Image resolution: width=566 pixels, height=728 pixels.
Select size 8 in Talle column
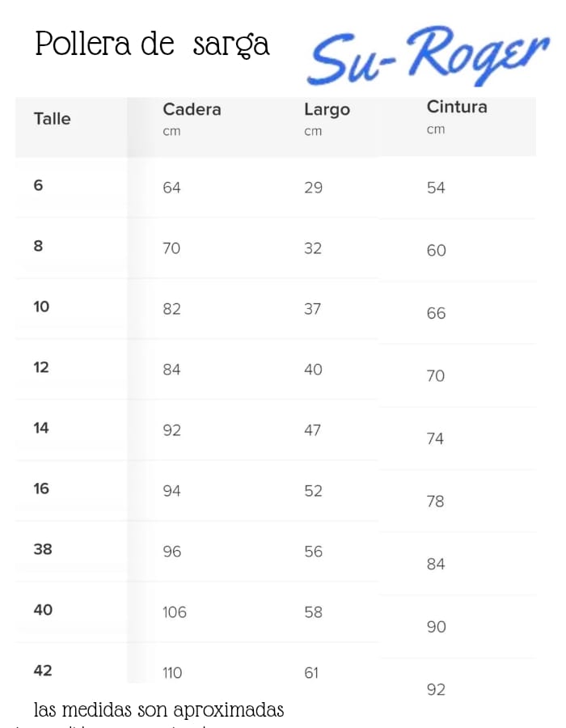pos(39,246)
